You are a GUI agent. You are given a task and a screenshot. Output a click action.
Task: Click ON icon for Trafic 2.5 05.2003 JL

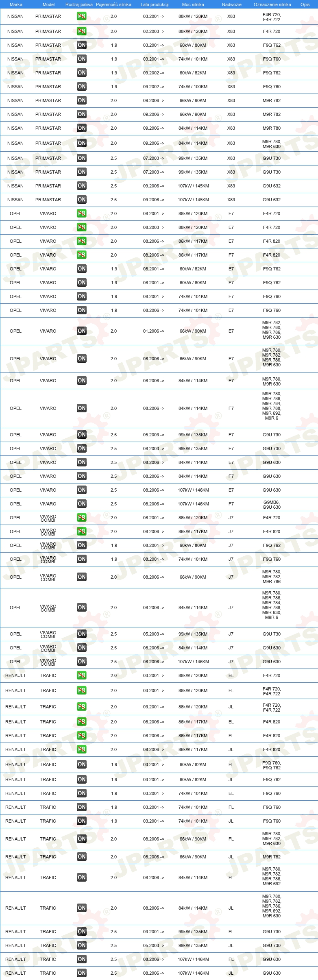pos(82,945)
